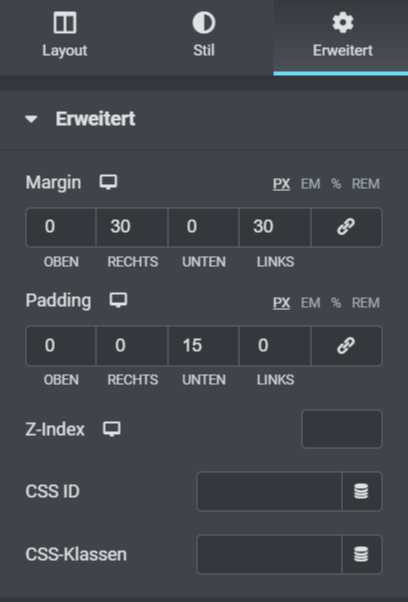Open dynamic tags for CSS ID

coord(361,491)
